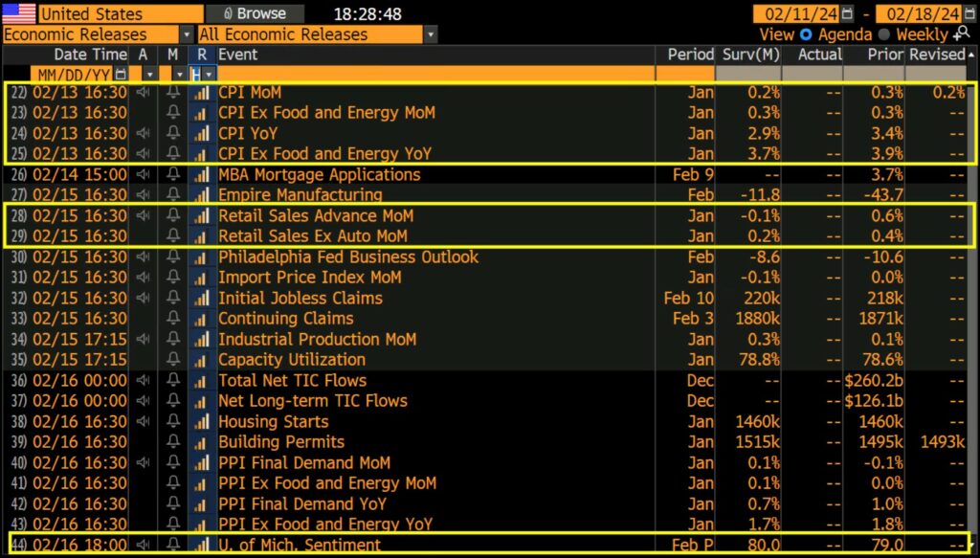980x558 pixels.
Task: Select the Weekly view radio button
Action: pyautogui.click(x=884, y=34)
